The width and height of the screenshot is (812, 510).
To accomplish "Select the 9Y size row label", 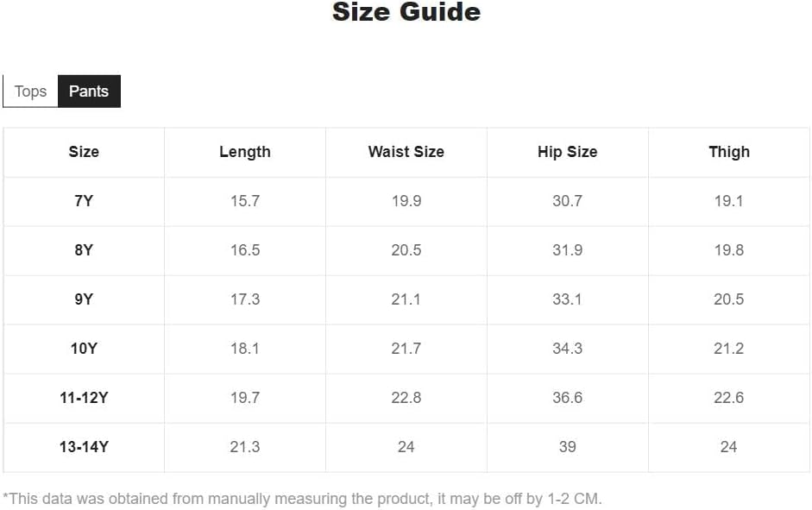I will coord(84,299).
